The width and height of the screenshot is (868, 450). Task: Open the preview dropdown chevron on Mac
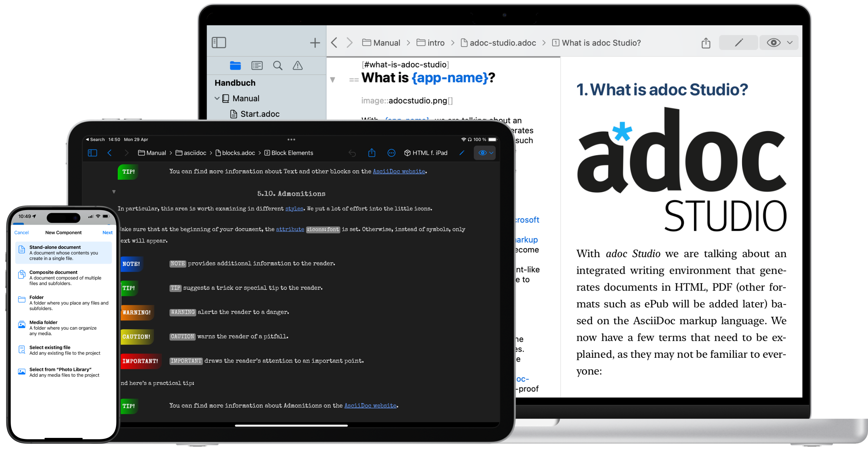(x=790, y=43)
